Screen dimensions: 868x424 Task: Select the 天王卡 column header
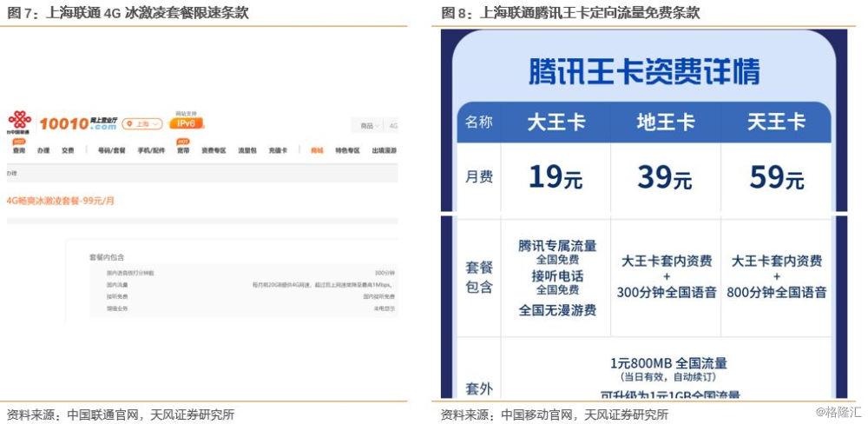pos(776,122)
